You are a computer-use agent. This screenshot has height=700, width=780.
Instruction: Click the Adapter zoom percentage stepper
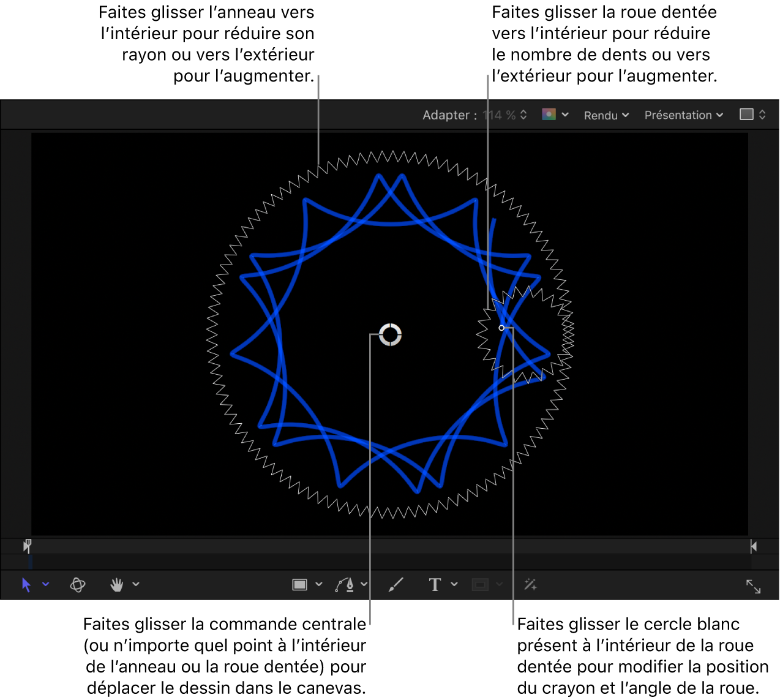click(523, 115)
